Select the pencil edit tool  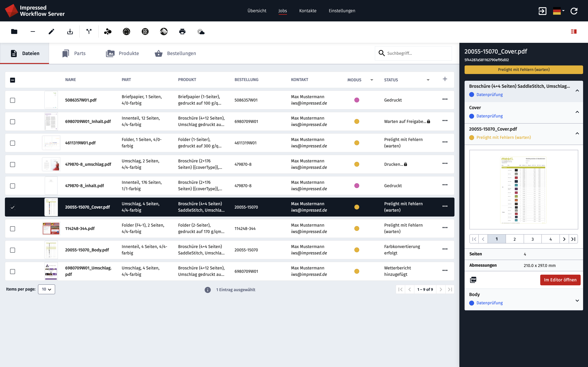51,32
